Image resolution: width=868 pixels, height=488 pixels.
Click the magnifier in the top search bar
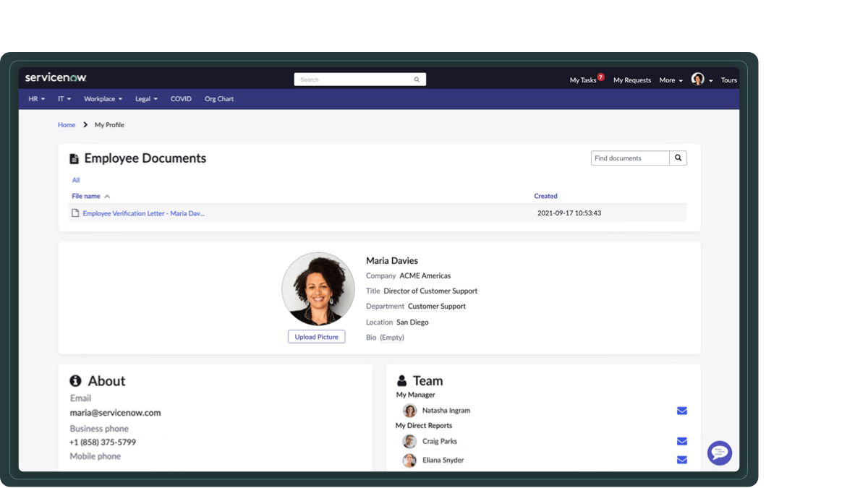tap(417, 79)
